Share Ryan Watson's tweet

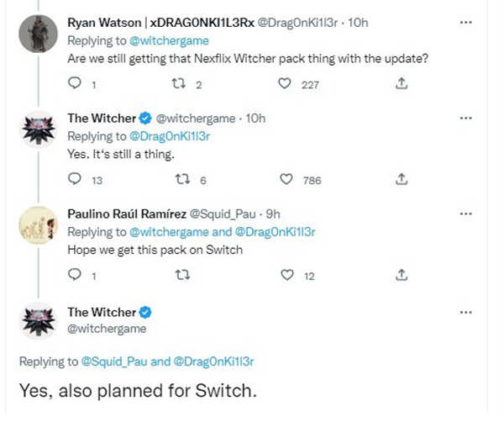coord(402,83)
